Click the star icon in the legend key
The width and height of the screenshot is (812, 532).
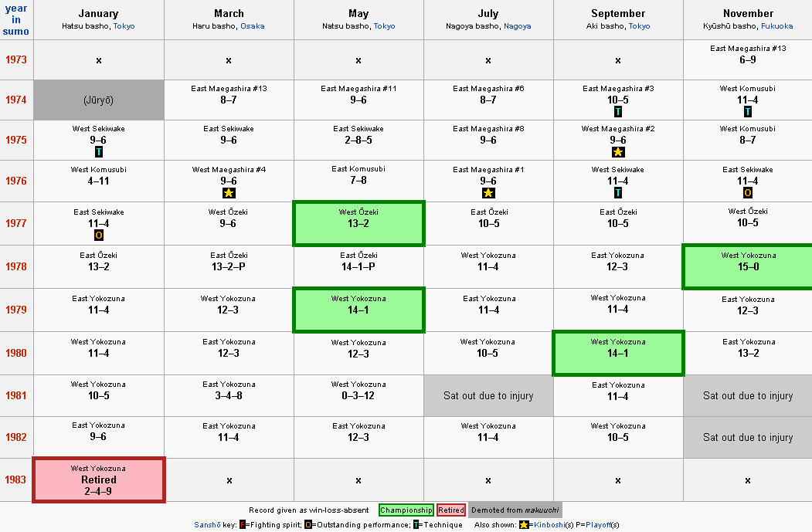(x=525, y=525)
